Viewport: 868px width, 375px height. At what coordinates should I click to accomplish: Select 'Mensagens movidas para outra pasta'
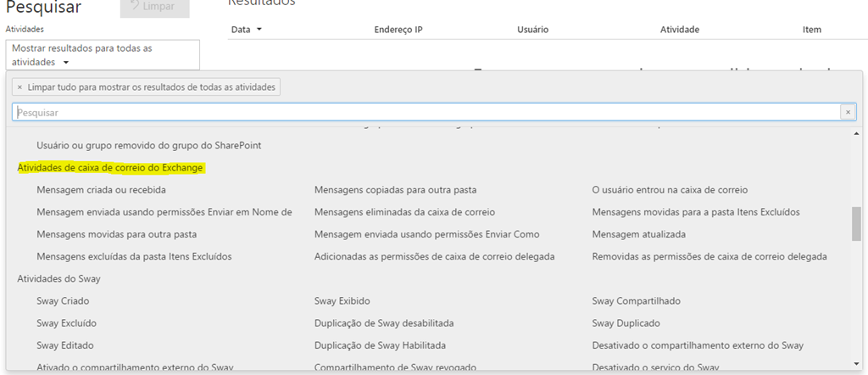(x=116, y=234)
